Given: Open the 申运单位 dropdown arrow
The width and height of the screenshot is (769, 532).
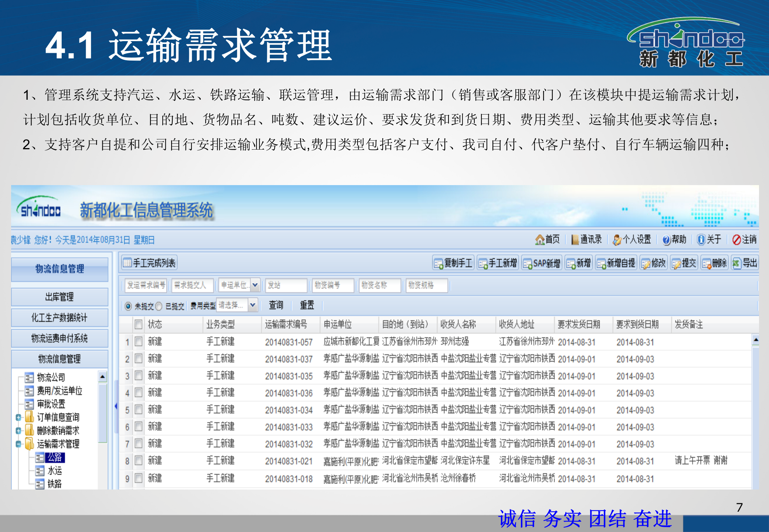Looking at the screenshot, I should (x=255, y=285).
